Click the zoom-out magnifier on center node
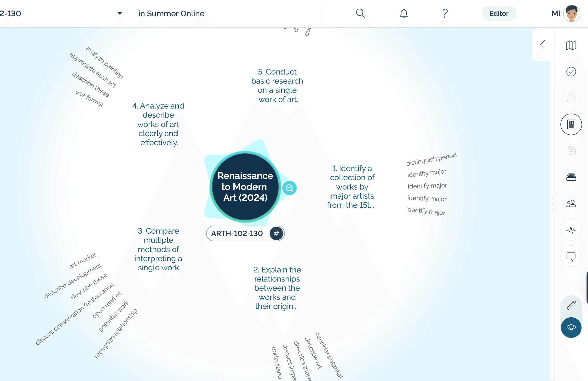The height and width of the screenshot is (381, 588). (289, 188)
